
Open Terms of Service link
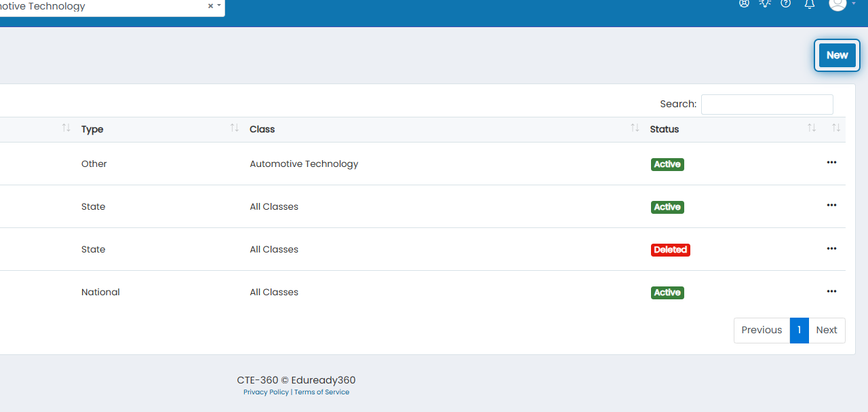point(321,392)
